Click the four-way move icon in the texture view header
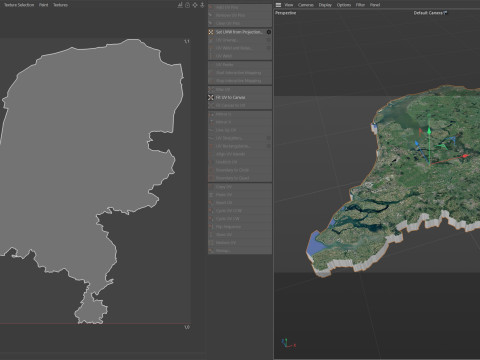 click(x=195, y=5)
